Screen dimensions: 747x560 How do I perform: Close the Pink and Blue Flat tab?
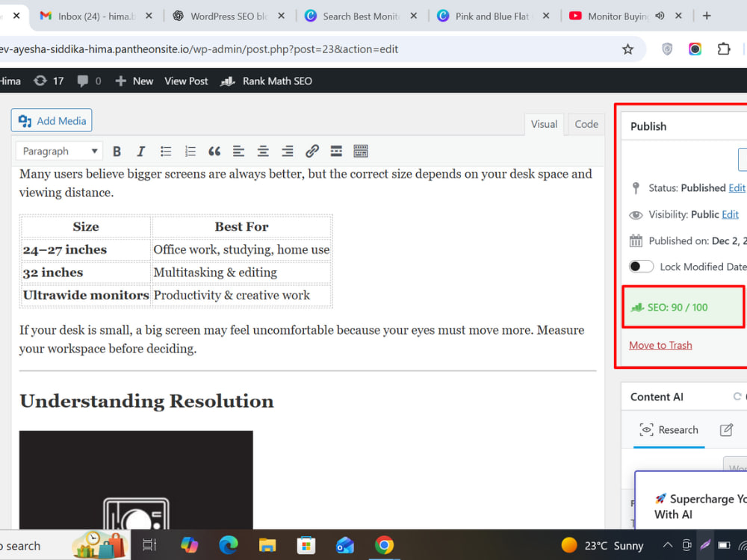546,16
